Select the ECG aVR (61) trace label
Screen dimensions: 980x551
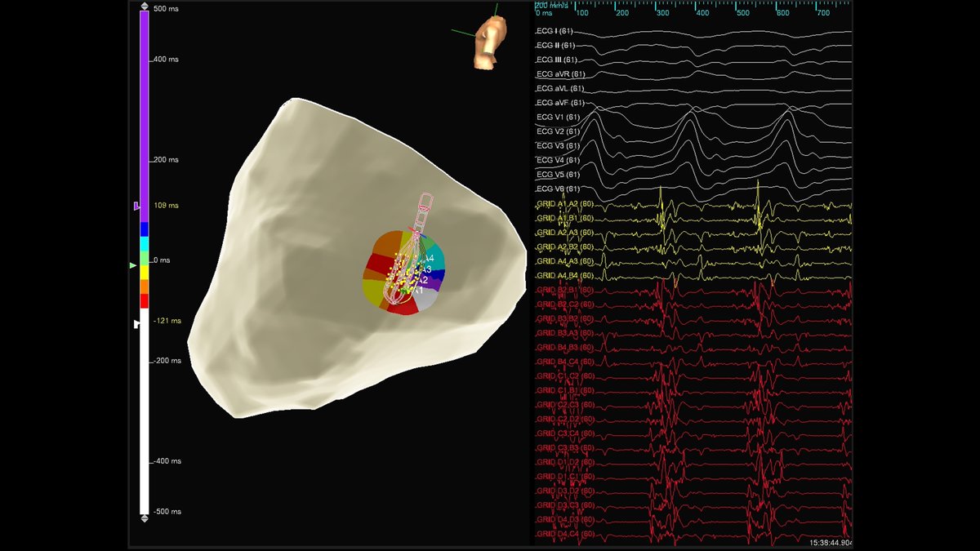coord(559,74)
